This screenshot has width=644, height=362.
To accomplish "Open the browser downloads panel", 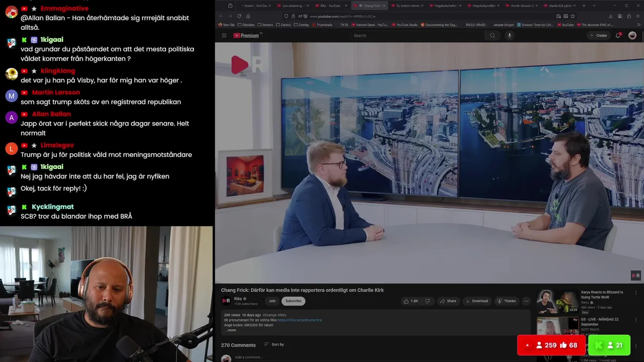I will click(x=611, y=16).
